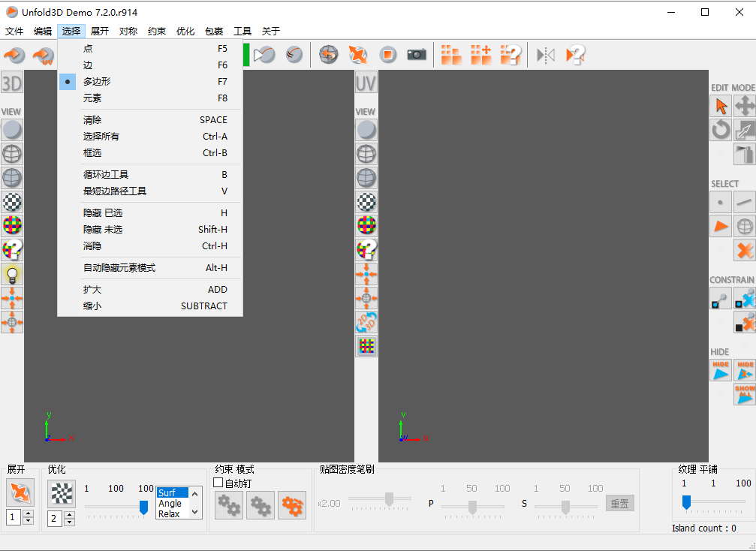Viewport: 756px width, 551px height.
Task: Click the color grid icon in UV column
Action: (366, 346)
